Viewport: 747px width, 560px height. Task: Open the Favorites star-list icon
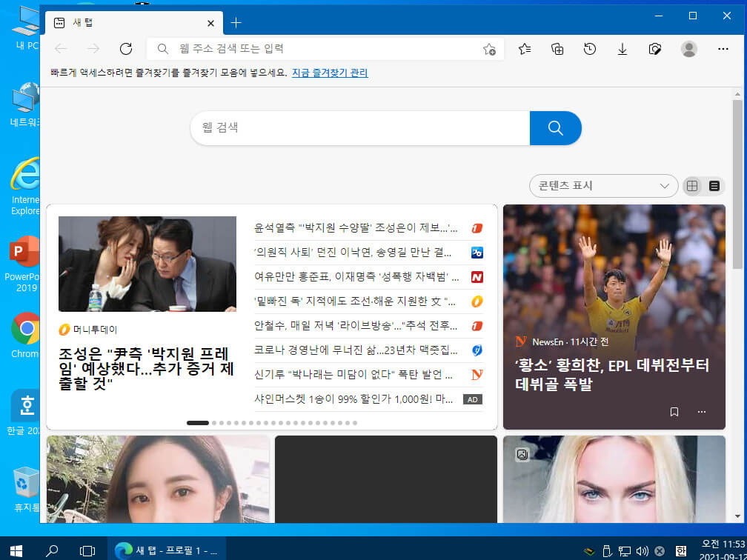point(525,49)
